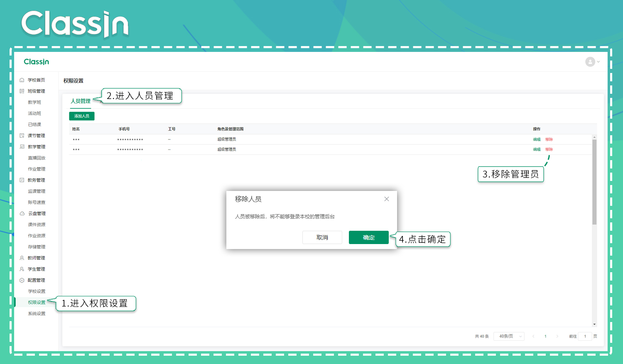Click 超级管理员 in the second row

(x=227, y=149)
